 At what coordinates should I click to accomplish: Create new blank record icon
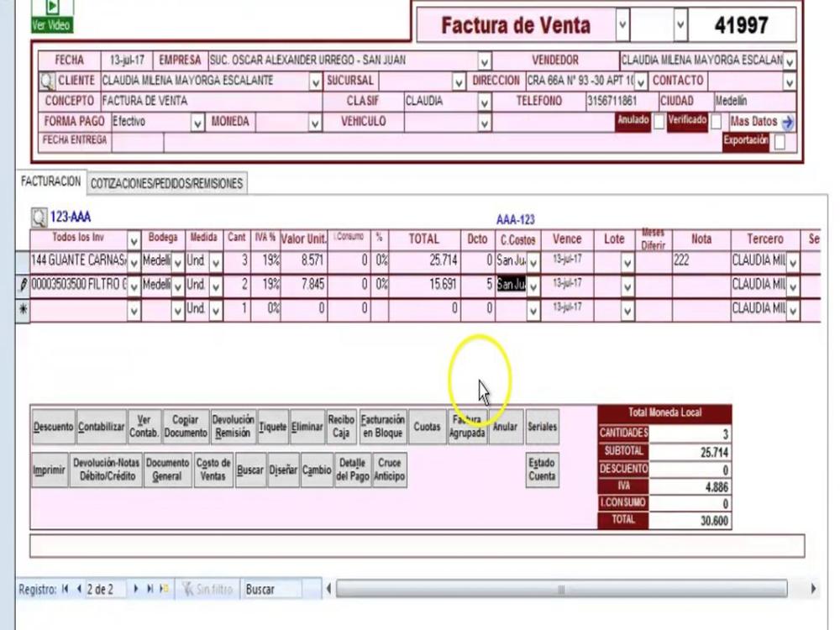(165, 589)
